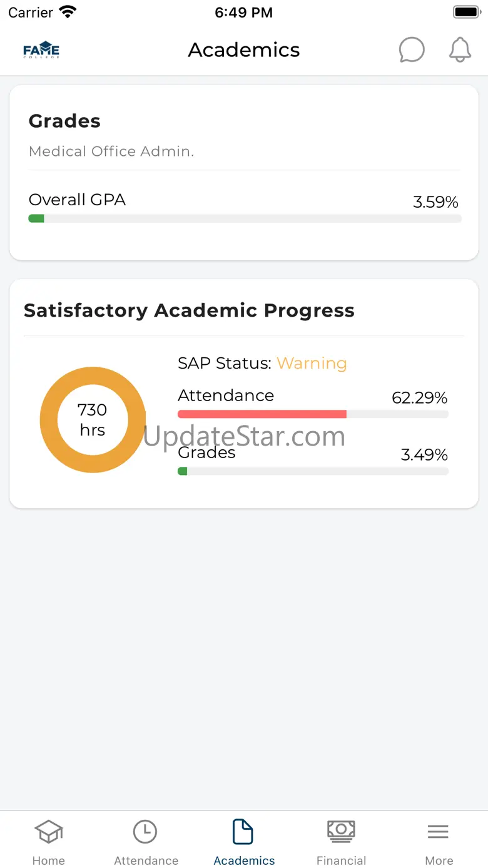
Task: Tap the Satisfactory Academic Progress heading
Action: tap(189, 310)
